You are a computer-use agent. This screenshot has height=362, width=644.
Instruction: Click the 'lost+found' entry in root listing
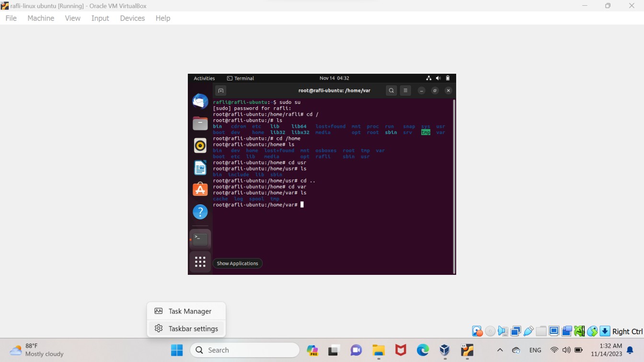click(x=330, y=126)
